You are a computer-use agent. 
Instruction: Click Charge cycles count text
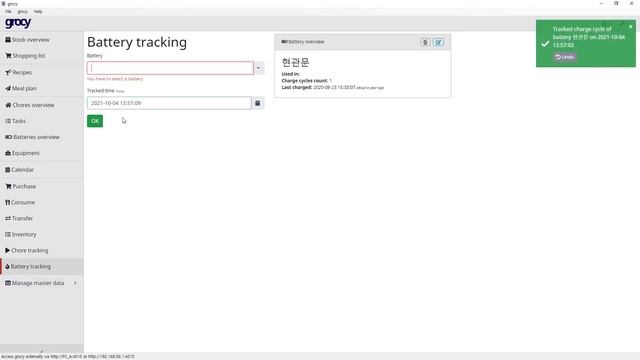click(307, 81)
